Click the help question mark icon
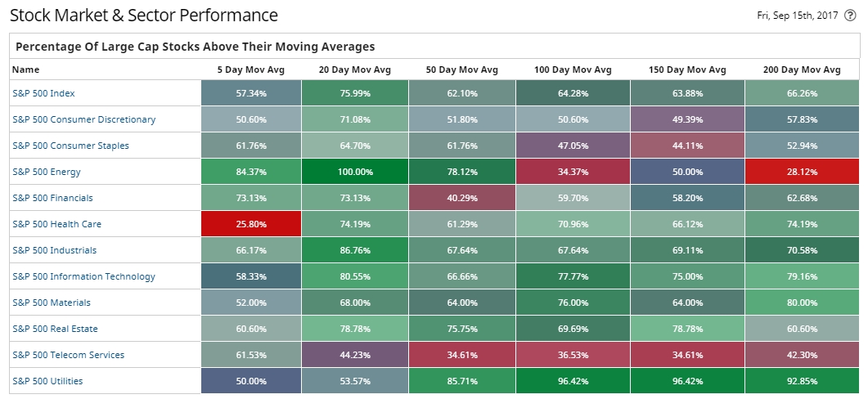868x399 pixels. click(850, 16)
